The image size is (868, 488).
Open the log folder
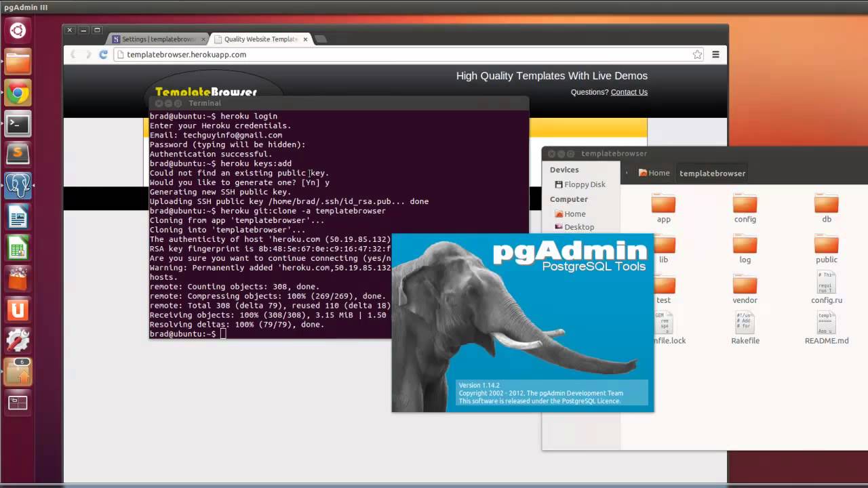[x=745, y=249]
